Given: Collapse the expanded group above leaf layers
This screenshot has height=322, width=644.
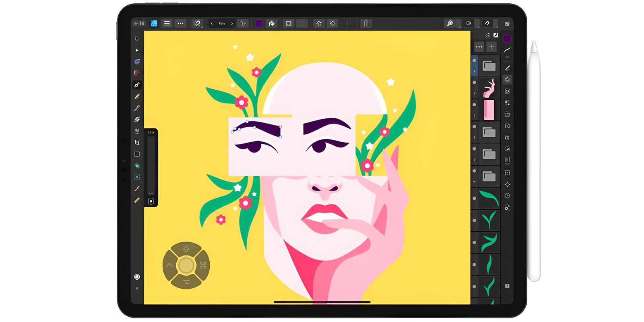Looking at the screenshot, I should tap(474, 182).
